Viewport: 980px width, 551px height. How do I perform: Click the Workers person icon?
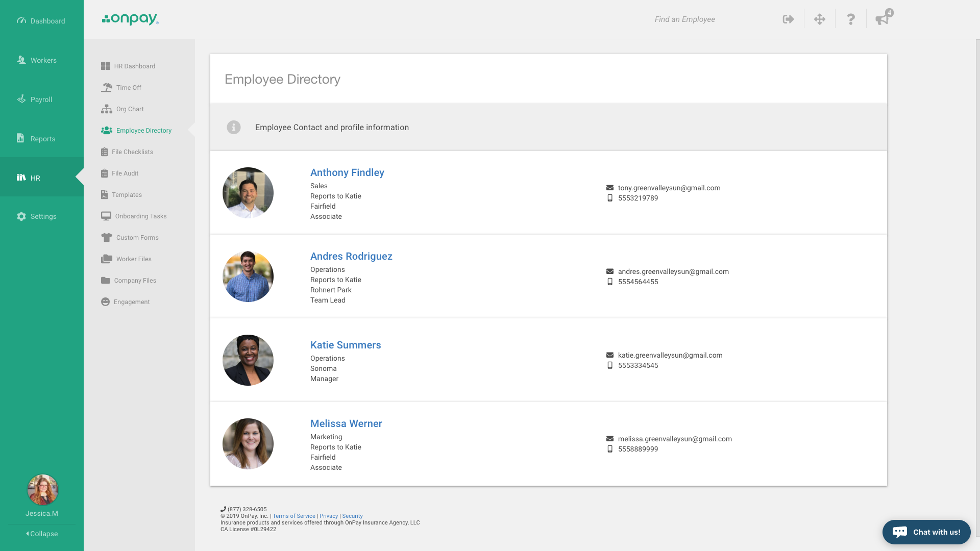21,60
